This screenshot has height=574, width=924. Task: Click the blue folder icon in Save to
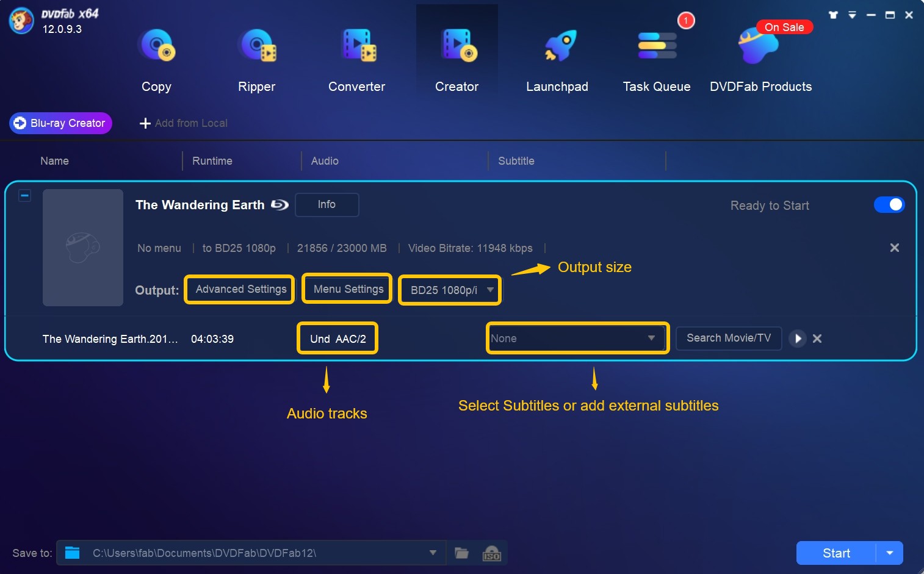tap(73, 553)
